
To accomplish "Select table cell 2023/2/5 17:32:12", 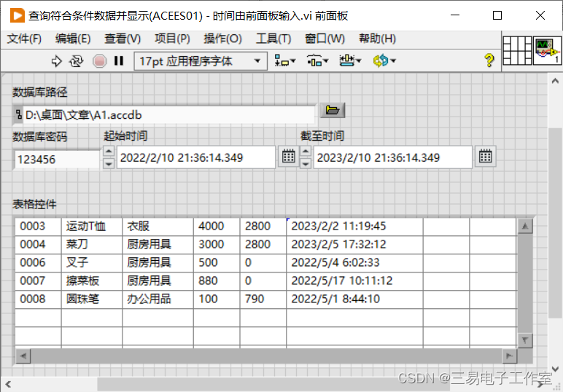I will pos(354,245).
